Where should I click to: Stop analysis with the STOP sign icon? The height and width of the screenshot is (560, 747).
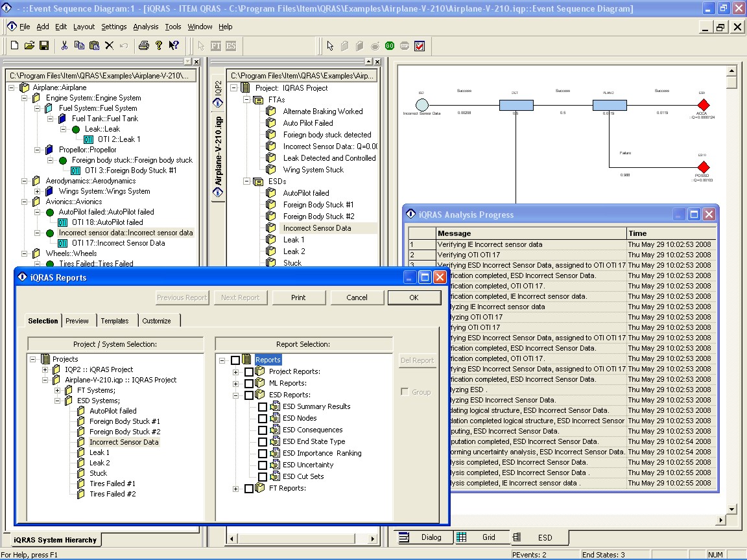coord(405,46)
